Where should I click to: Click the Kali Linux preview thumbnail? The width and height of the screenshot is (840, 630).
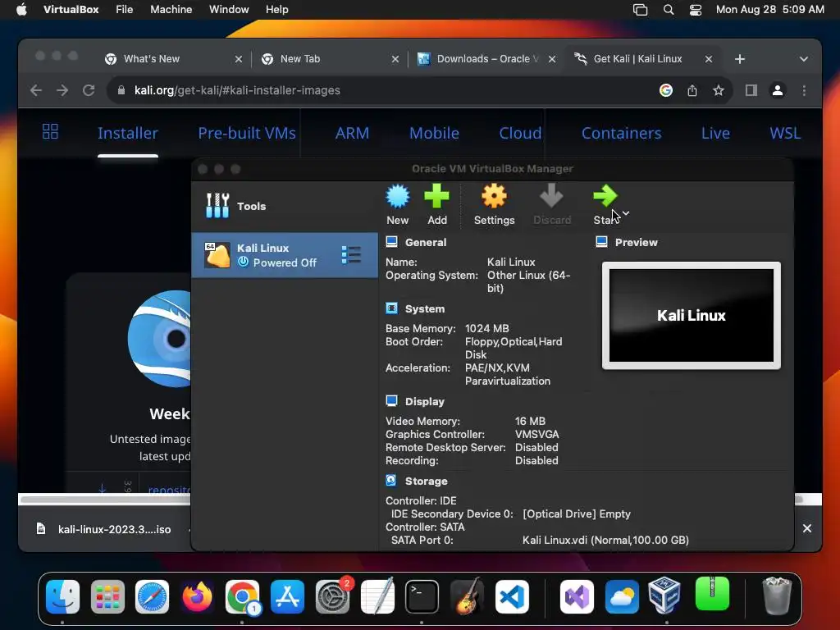tap(691, 316)
